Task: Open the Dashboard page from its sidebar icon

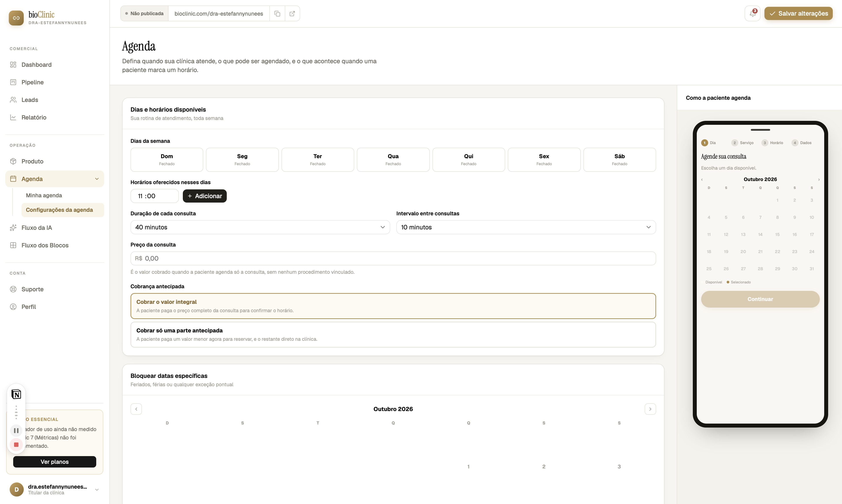Action: (x=13, y=65)
